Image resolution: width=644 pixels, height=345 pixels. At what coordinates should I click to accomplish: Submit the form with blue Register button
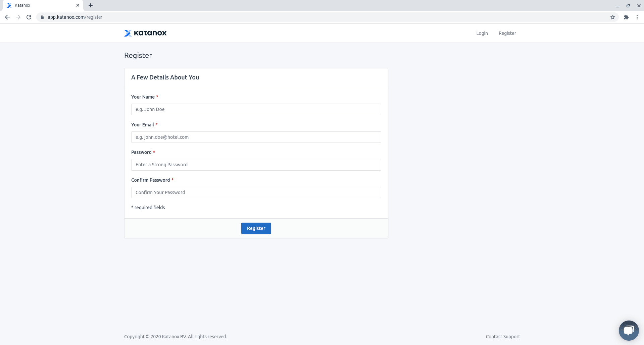[256, 228]
